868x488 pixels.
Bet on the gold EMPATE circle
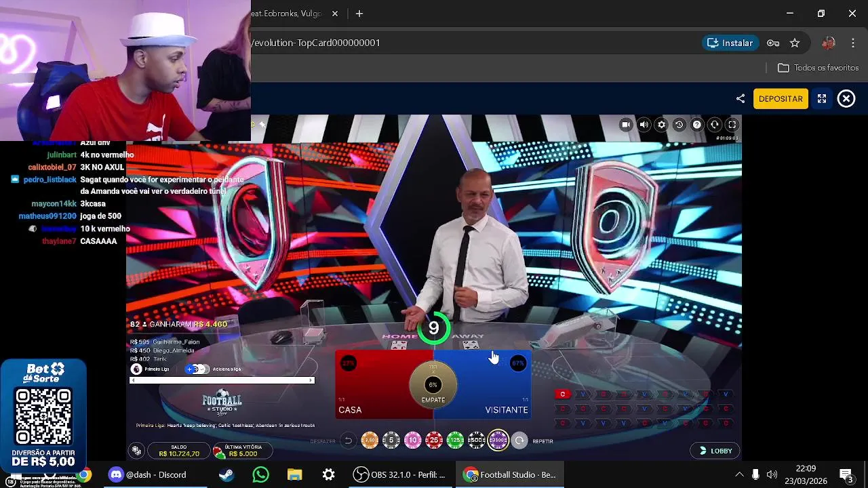433,385
